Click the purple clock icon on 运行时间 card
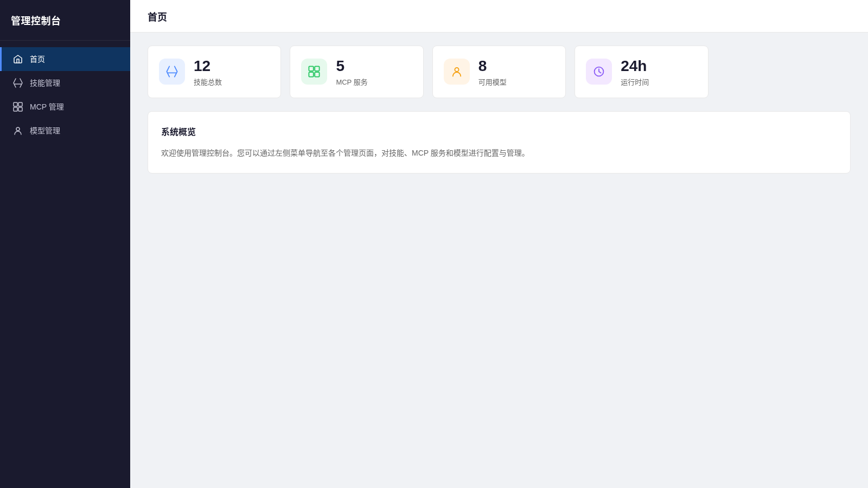The image size is (868, 488). point(599,72)
